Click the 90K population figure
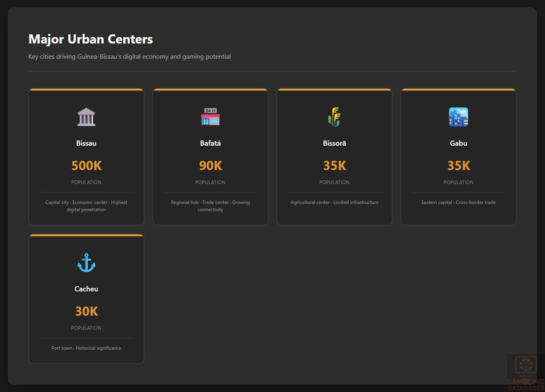545x392 pixels. 210,166
